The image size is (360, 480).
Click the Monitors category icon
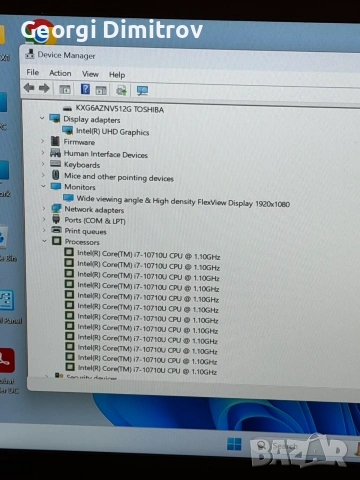click(56, 186)
